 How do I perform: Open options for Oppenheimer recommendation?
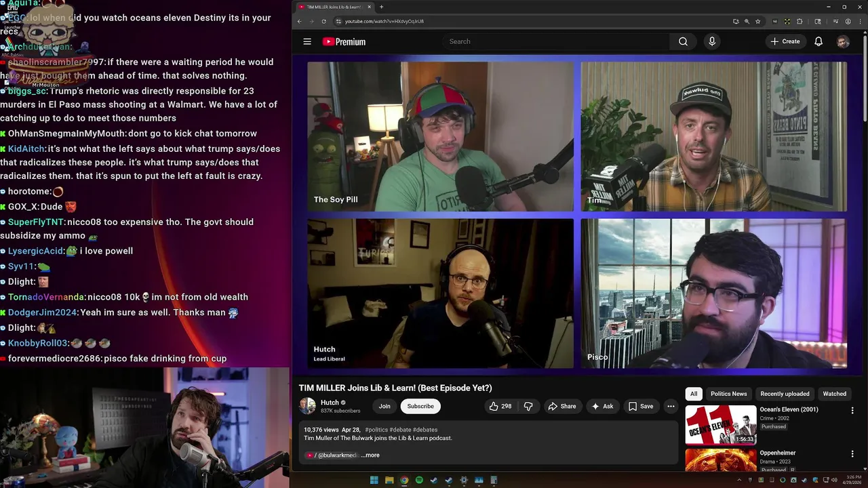click(x=852, y=453)
